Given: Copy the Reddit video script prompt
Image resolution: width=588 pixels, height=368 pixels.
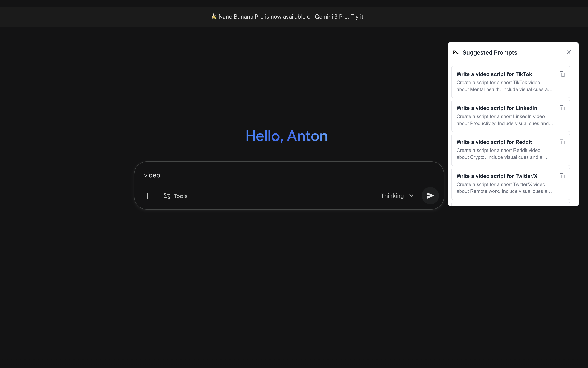Looking at the screenshot, I should [x=562, y=142].
